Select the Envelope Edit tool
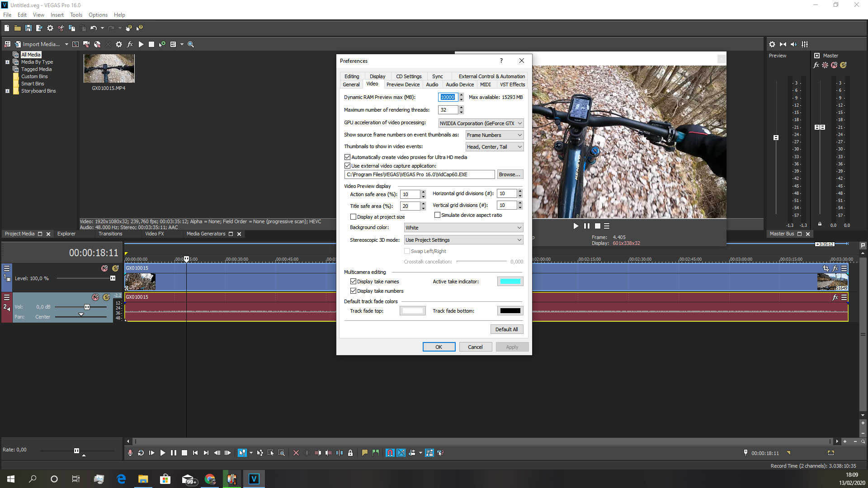The image size is (868, 488). (260, 453)
